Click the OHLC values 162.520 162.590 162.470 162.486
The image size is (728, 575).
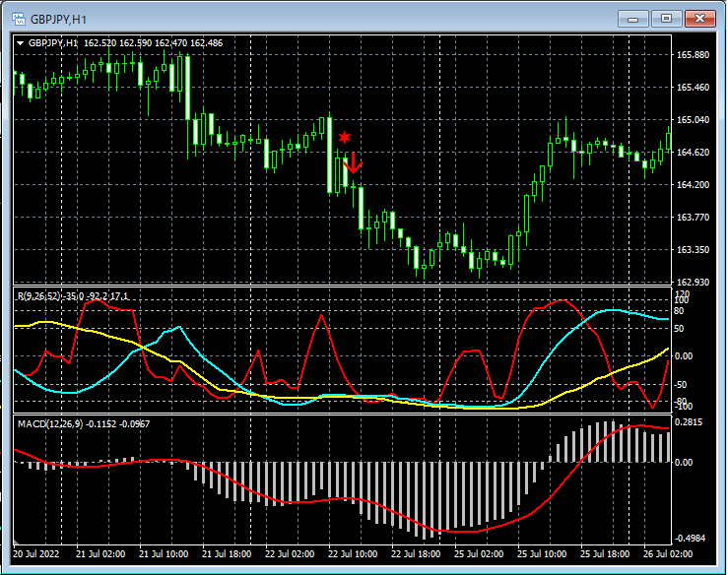pos(154,43)
